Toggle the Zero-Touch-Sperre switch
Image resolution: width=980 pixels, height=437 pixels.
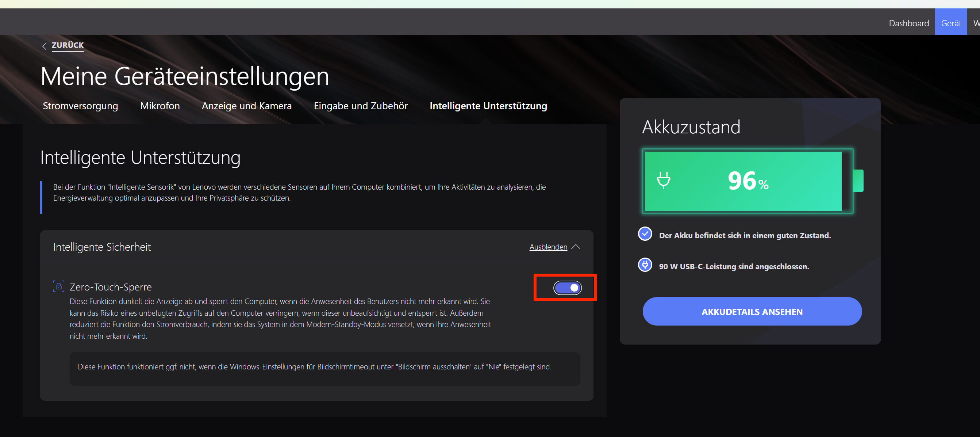(567, 288)
